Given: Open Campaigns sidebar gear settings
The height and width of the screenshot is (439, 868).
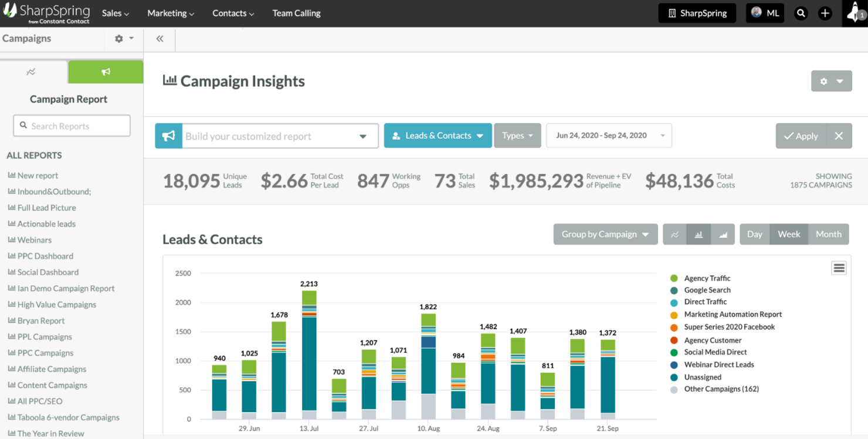Looking at the screenshot, I should click(124, 38).
